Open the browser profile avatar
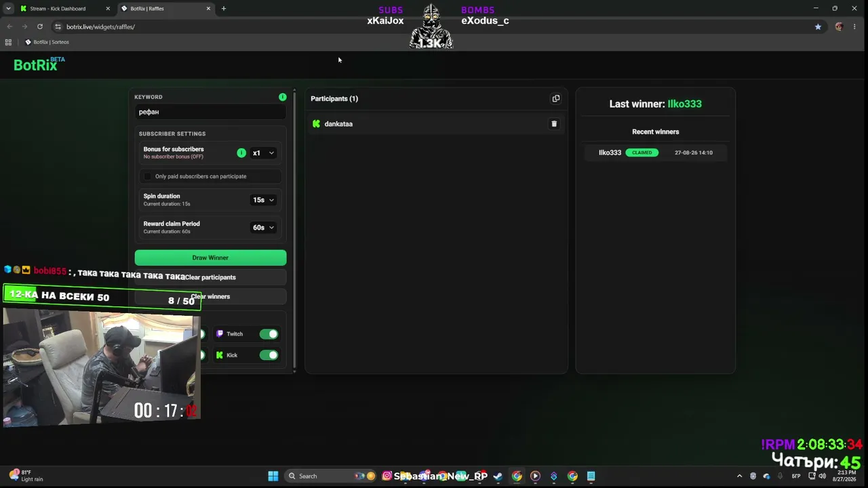 (x=839, y=26)
